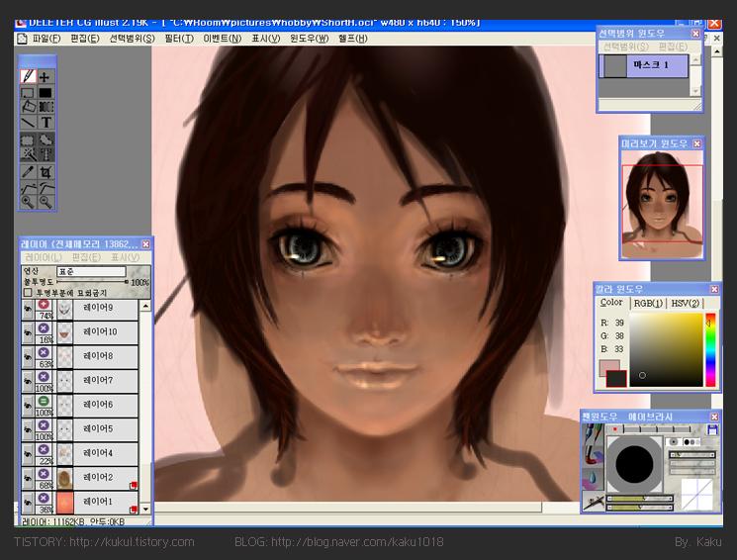Open the 표시(V) menu in main menu bar

point(265,39)
